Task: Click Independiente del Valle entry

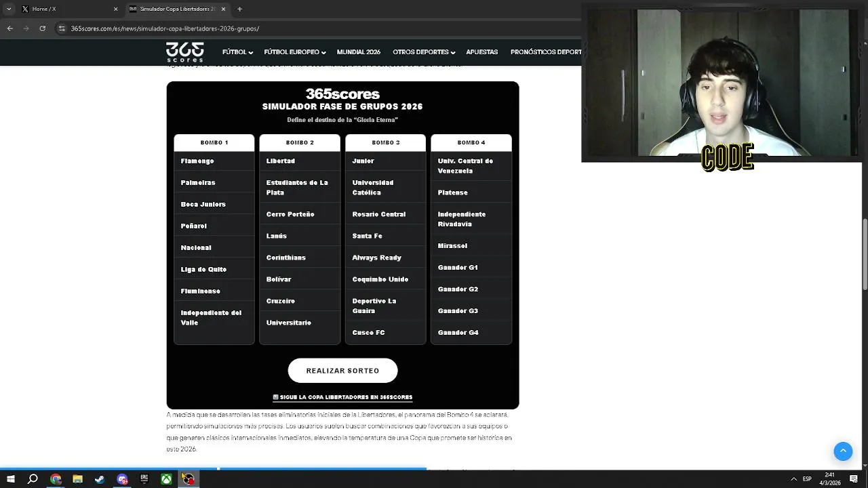Action: tap(211, 318)
